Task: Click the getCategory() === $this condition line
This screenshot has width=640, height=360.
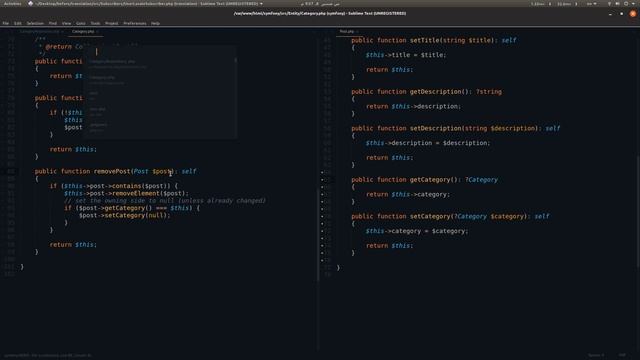Action: (132, 208)
